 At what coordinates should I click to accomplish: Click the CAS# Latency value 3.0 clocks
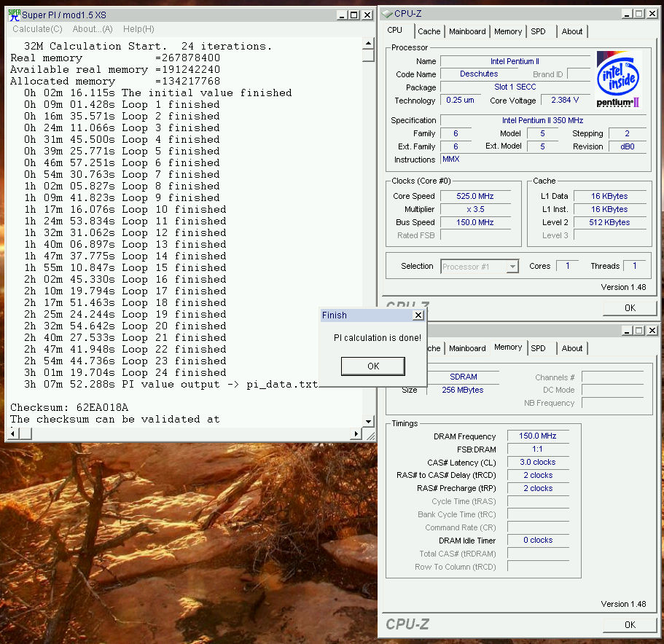coord(538,463)
